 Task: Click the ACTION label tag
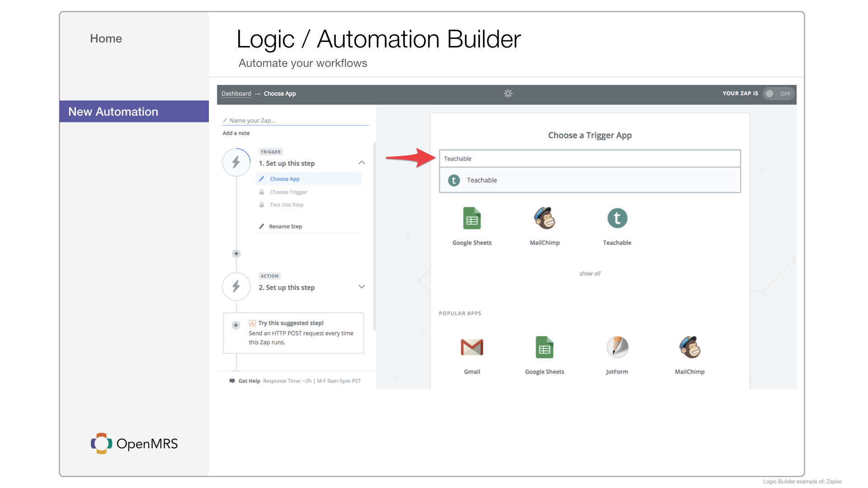tap(269, 276)
